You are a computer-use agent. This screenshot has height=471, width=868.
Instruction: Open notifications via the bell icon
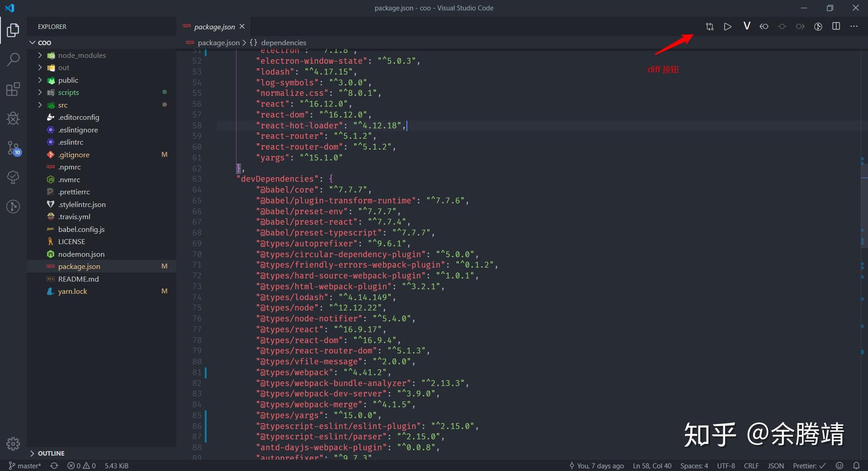point(857,466)
